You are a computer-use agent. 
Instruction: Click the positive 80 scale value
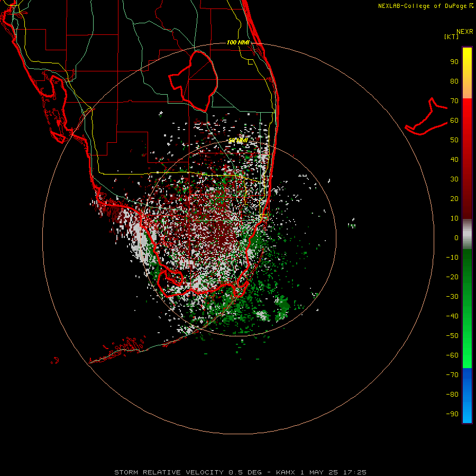pyautogui.click(x=454, y=81)
